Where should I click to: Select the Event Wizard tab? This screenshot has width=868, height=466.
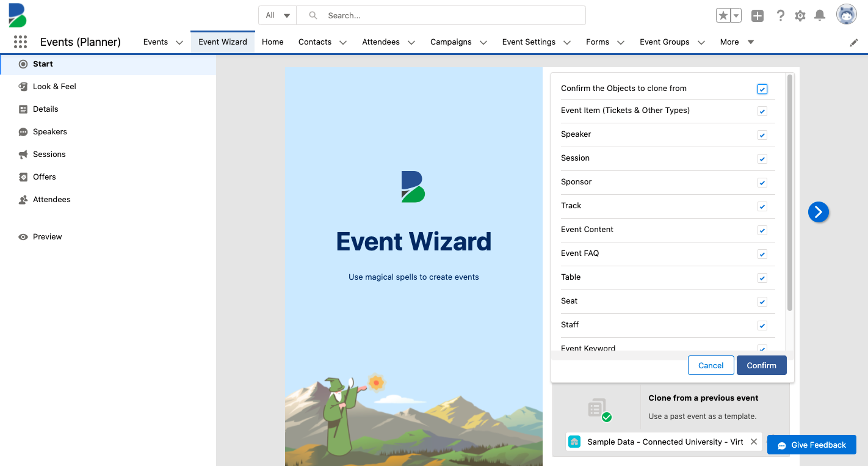point(223,42)
